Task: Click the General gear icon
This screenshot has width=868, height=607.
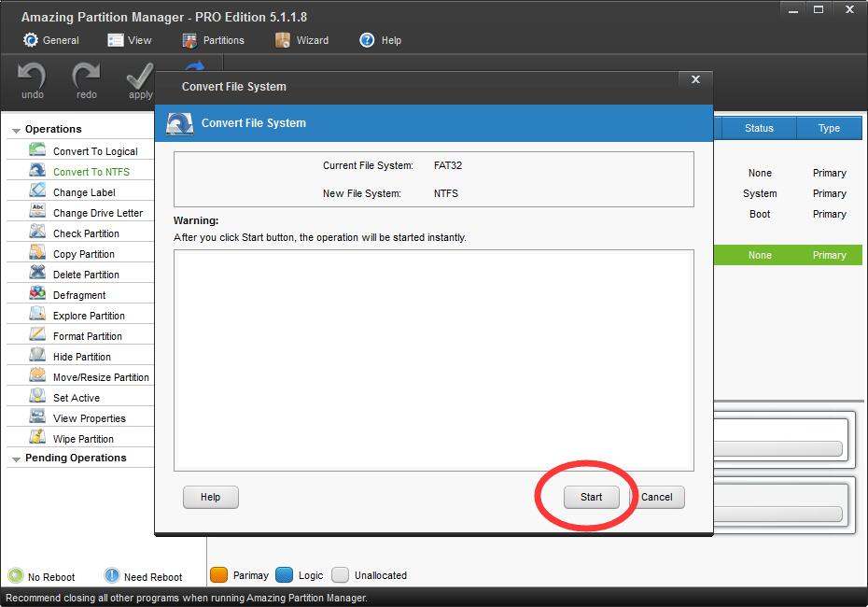Action: (31, 40)
